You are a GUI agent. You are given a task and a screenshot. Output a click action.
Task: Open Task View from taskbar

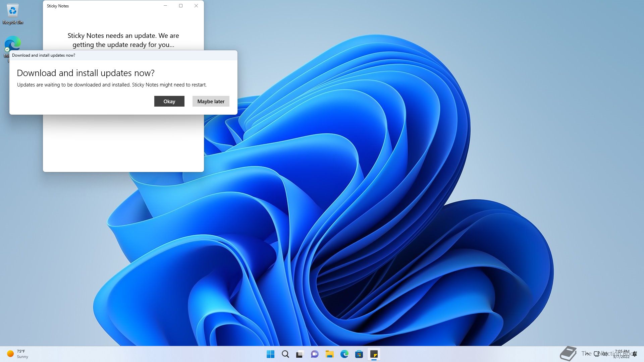pos(300,354)
